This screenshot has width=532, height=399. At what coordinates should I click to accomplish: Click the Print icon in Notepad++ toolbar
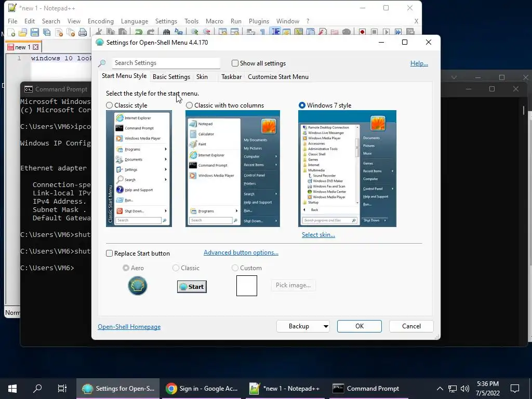[x=83, y=32]
